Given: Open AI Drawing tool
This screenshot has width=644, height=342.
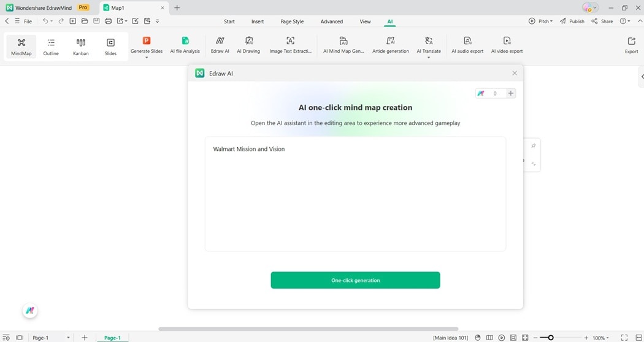Looking at the screenshot, I should pyautogui.click(x=248, y=45).
